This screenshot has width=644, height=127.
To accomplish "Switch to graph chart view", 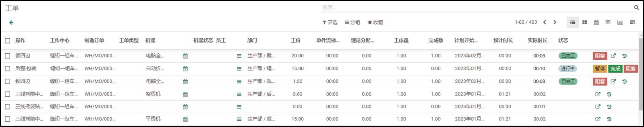I will click(x=620, y=22).
